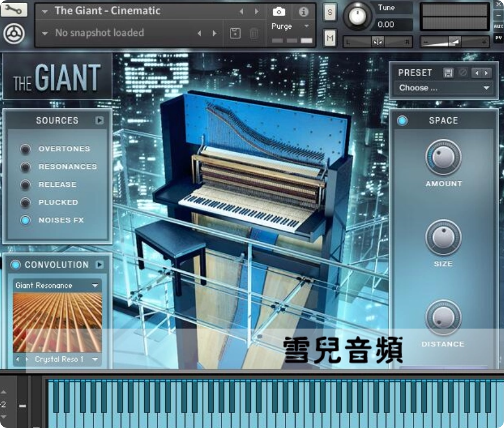Click the Sources panel title

pyautogui.click(x=57, y=120)
